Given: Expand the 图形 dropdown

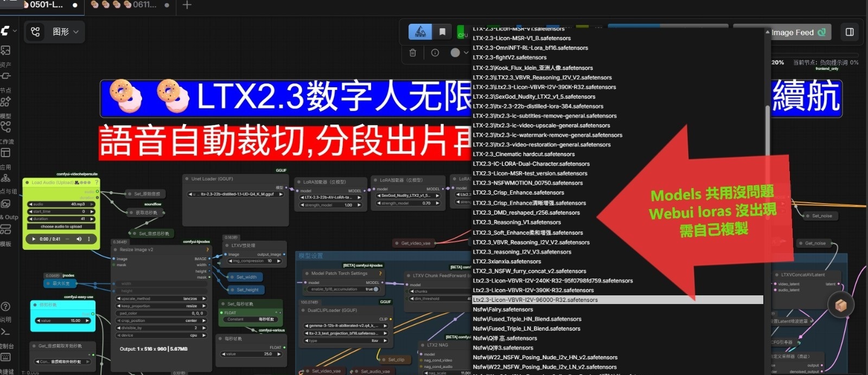Looking at the screenshot, I should click(65, 32).
